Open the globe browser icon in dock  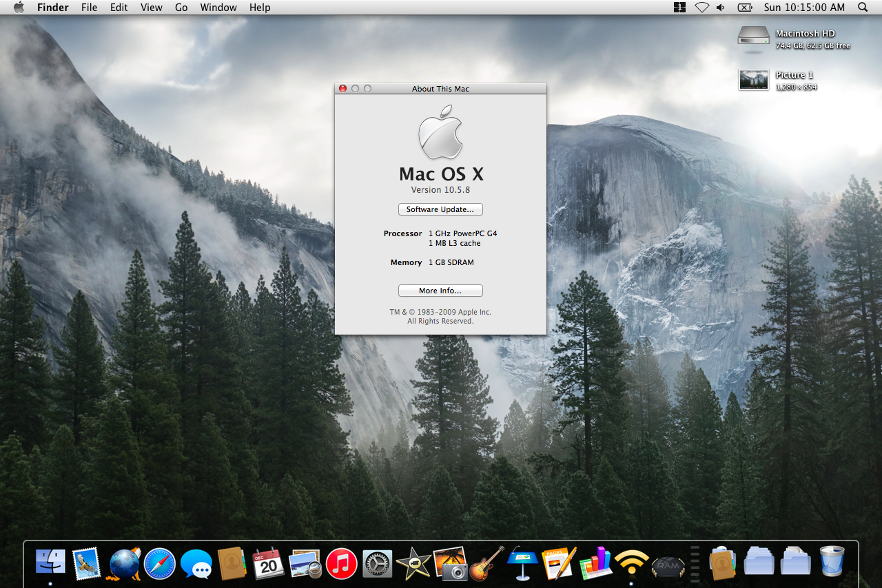point(124,564)
